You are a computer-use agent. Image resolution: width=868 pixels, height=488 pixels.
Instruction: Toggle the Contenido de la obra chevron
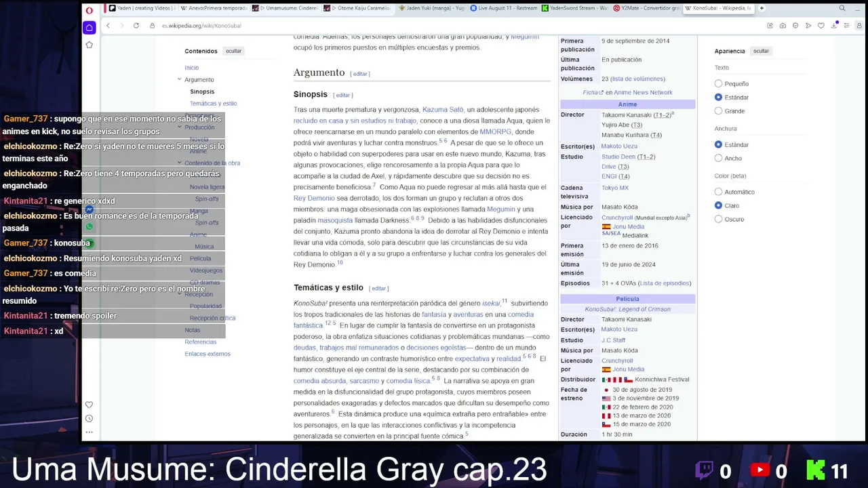180,163
